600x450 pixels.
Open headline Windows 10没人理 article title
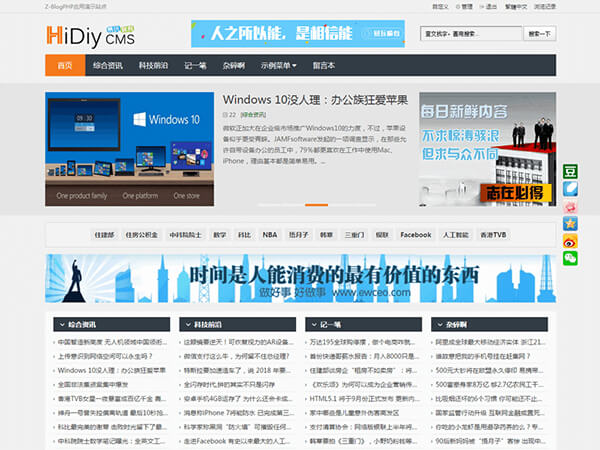point(315,100)
